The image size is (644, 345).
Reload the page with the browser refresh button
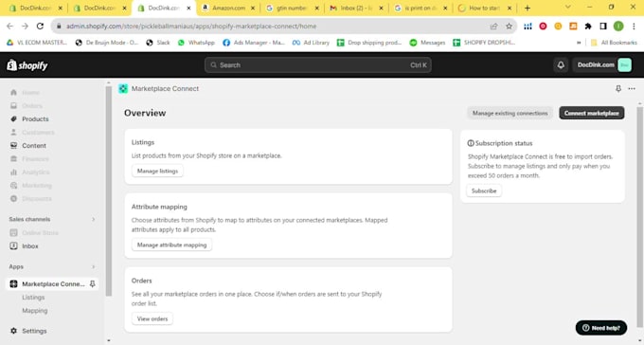(40, 26)
